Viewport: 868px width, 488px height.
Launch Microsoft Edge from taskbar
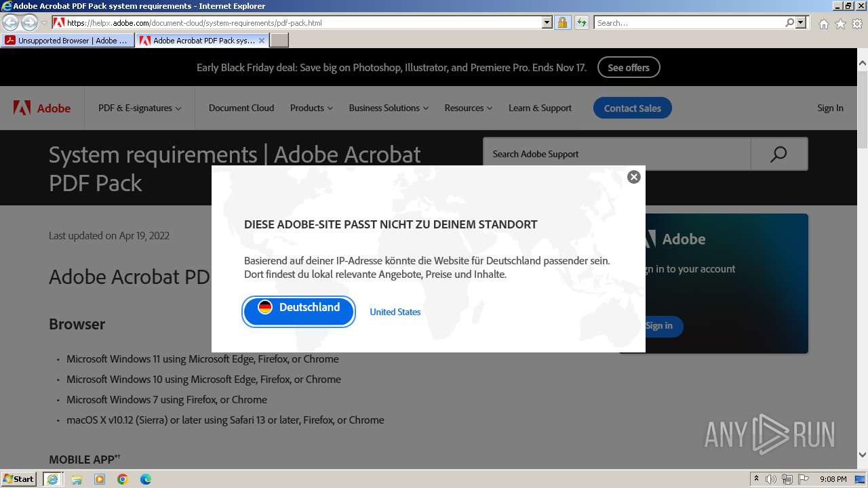146,479
